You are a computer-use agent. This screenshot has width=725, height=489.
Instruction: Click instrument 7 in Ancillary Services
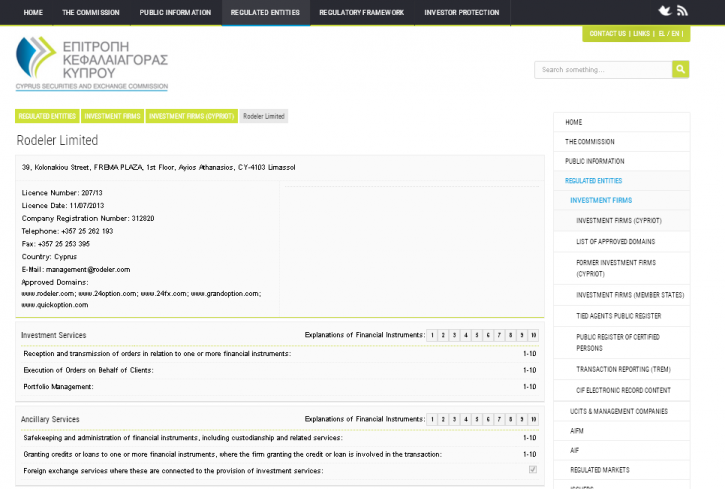499,419
